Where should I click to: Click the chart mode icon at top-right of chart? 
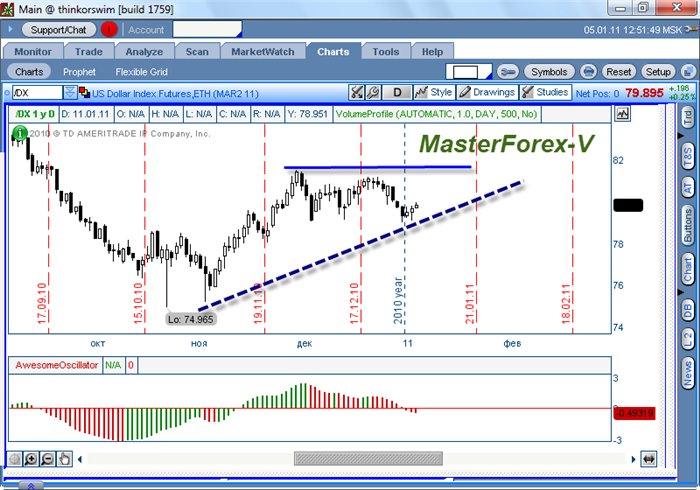(x=622, y=114)
